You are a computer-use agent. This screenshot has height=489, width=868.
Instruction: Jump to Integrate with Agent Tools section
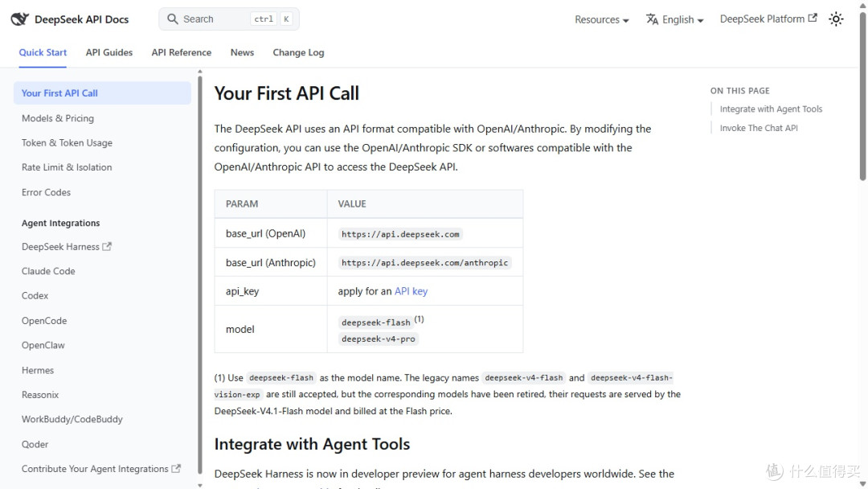click(x=771, y=109)
